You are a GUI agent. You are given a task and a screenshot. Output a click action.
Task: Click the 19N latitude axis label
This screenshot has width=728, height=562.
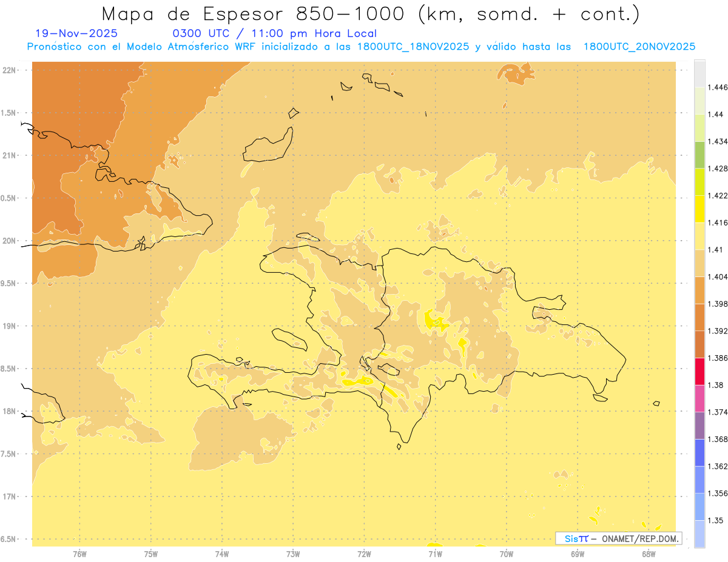click(x=9, y=326)
